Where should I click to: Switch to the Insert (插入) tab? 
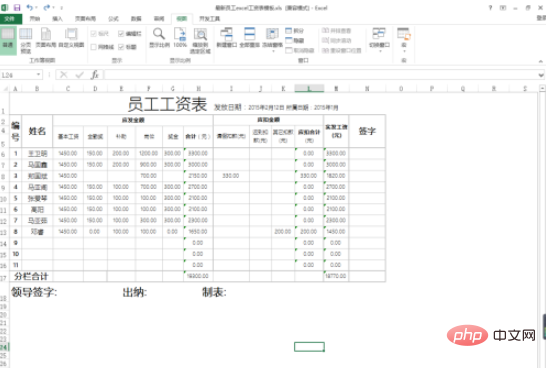(x=57, y=18)
